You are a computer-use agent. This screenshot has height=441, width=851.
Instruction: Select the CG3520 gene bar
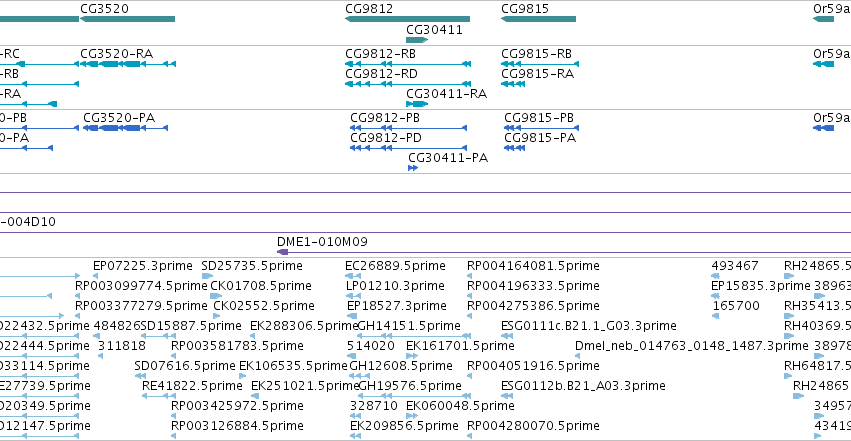128,19
